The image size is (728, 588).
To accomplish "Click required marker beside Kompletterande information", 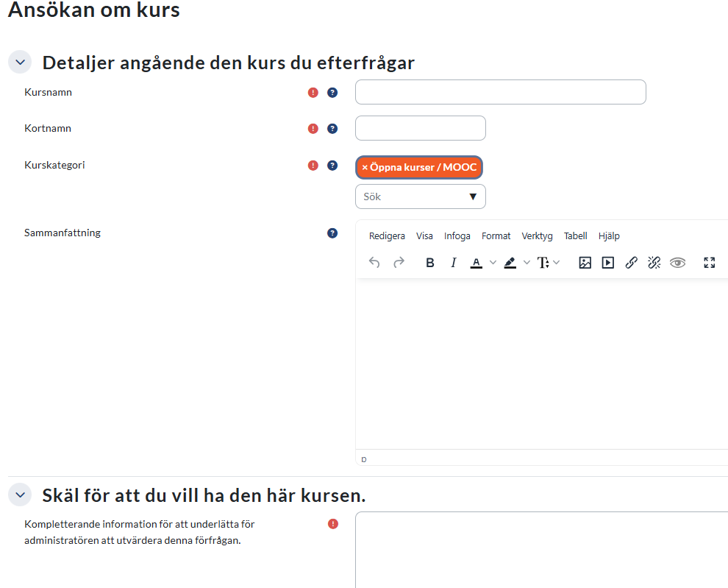I will (333, 524).
